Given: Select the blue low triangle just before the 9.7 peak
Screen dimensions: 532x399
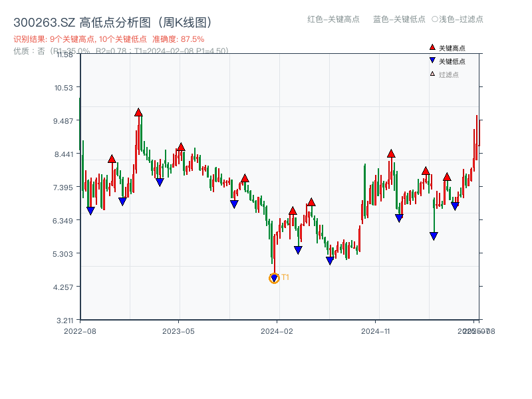Looking at the screenshot, I should 122,201.
